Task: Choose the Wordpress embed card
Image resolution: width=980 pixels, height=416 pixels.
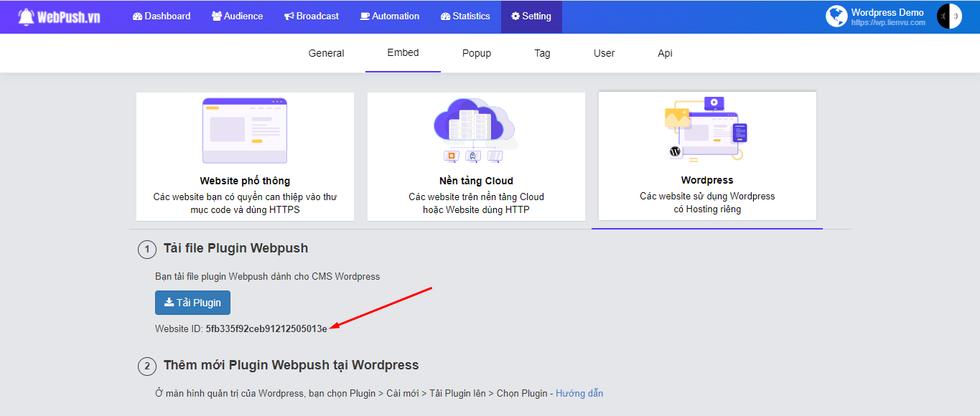Action: [x=707, y=156]
